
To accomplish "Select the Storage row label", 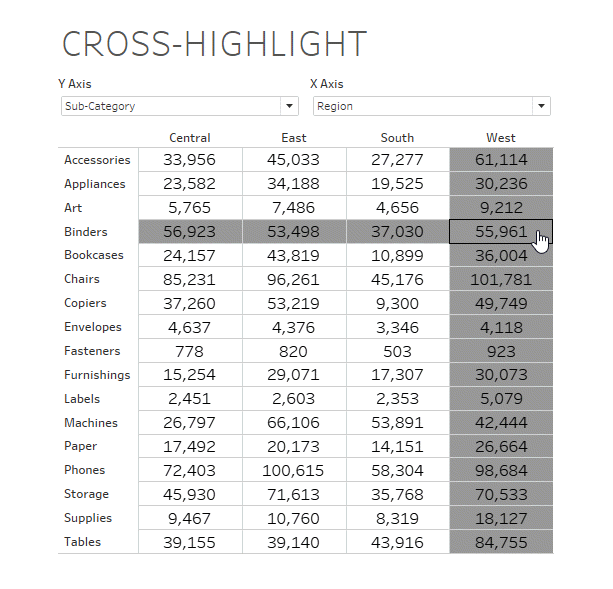I will tap(86, 494).
